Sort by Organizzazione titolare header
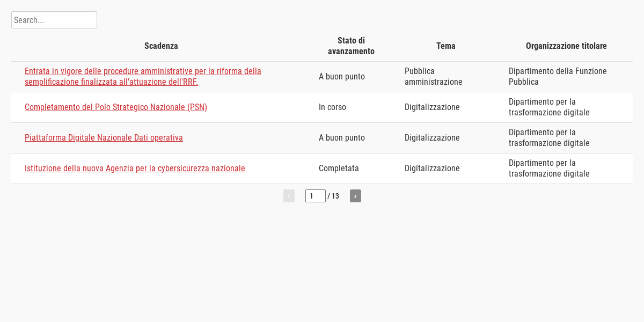The width and height of the screenshot is (644, 322). click(x=566, y=46)
